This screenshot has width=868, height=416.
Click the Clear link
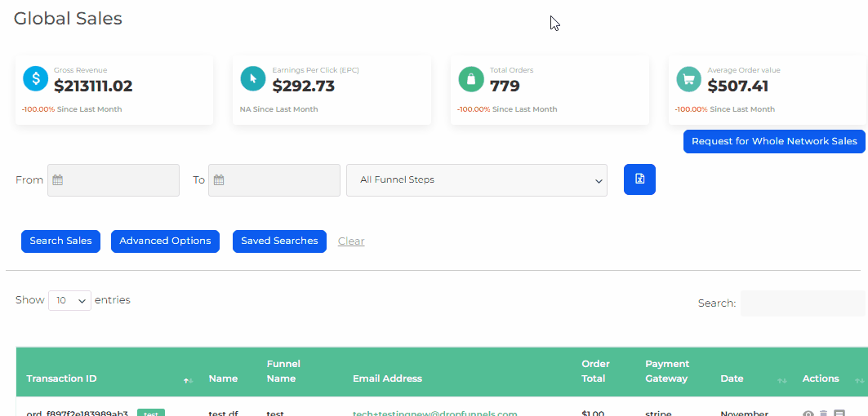tap(351, 241)
